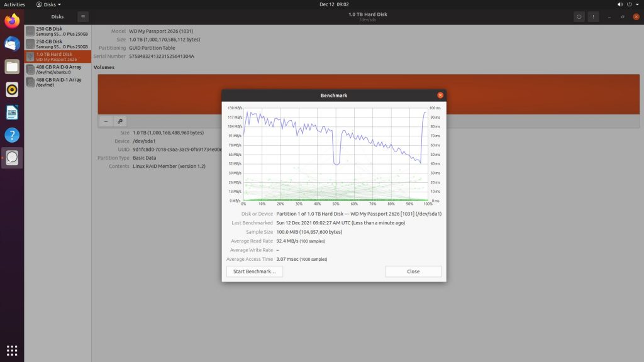Click the partition size 1,000,168,488,960 bytes text
This screenshot has width=644, height=362.
coord(168,133)
